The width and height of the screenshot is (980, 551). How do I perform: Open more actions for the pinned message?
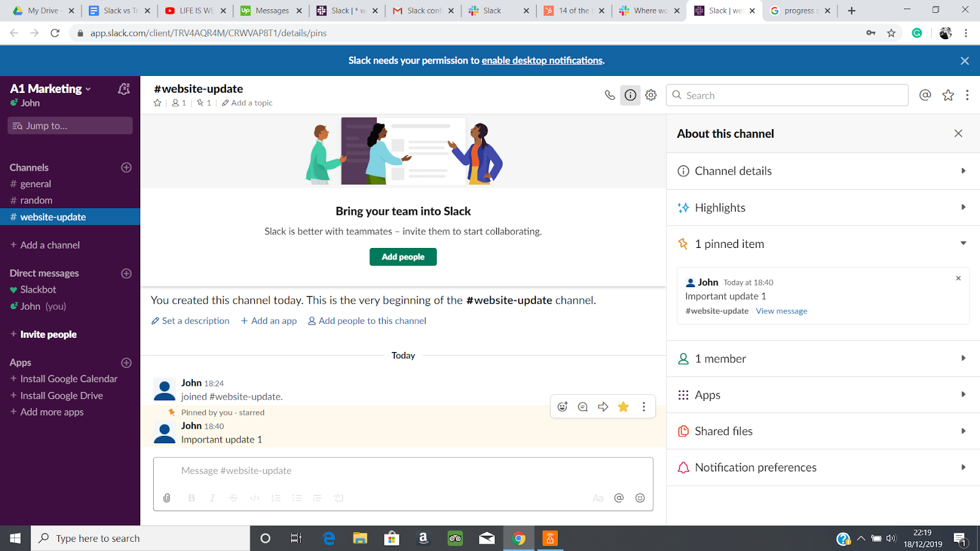tap(644, 407)
